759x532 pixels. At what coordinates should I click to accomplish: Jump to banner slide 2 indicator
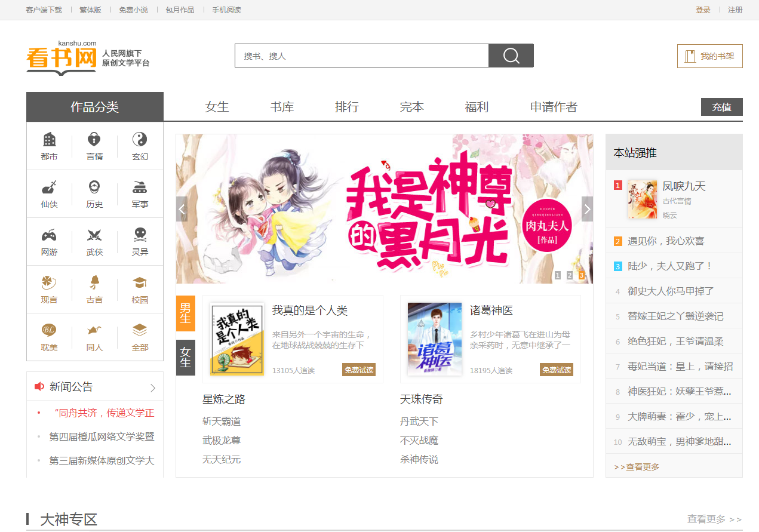(x=570, y=275)
